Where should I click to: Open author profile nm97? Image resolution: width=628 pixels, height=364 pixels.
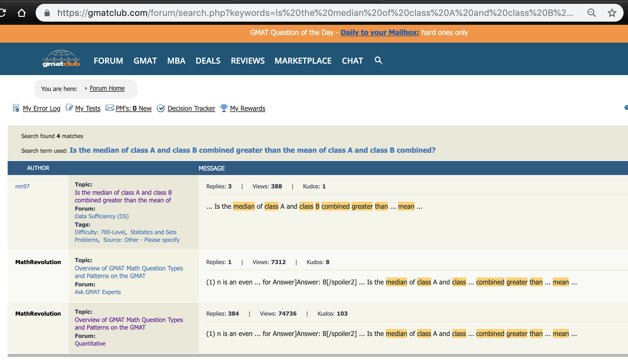[x=22, y=186]
